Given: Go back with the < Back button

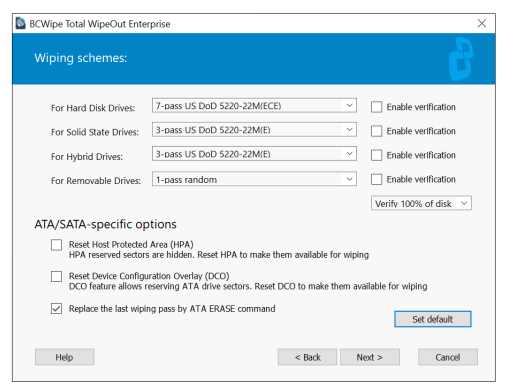Looking at the screenshot, I should point(307,357).
